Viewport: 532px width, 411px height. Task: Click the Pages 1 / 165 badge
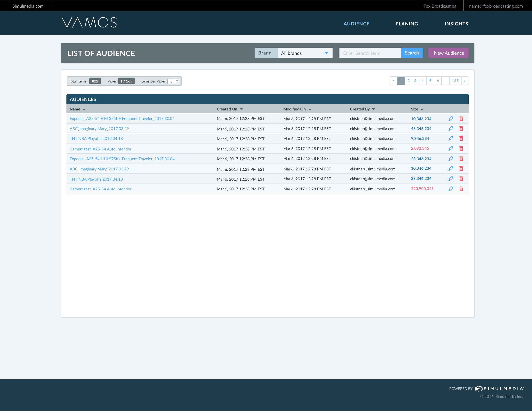(126, 81)
